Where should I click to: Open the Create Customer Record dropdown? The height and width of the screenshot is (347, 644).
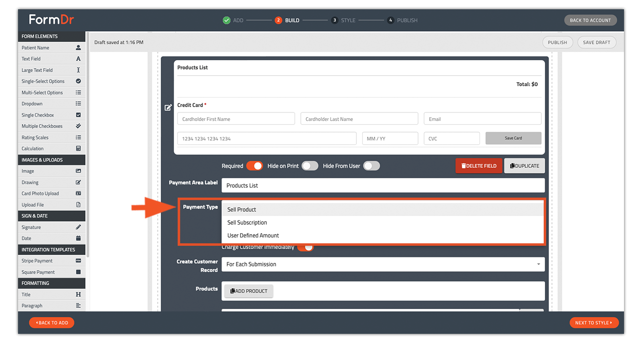point(383,264)
